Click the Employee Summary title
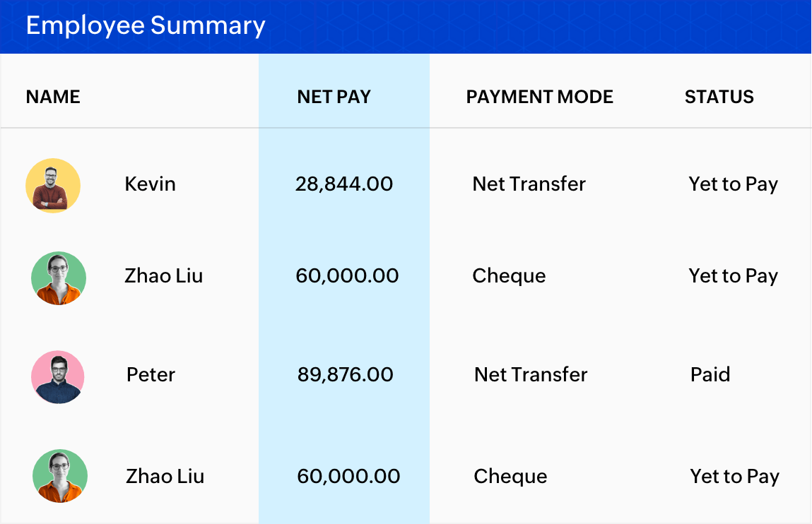 point(146,25)
